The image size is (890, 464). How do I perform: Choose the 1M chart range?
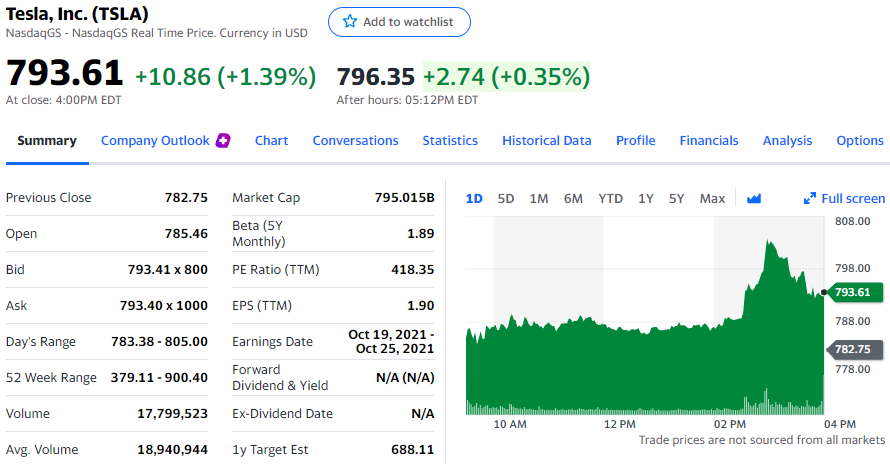click(539, 199)
